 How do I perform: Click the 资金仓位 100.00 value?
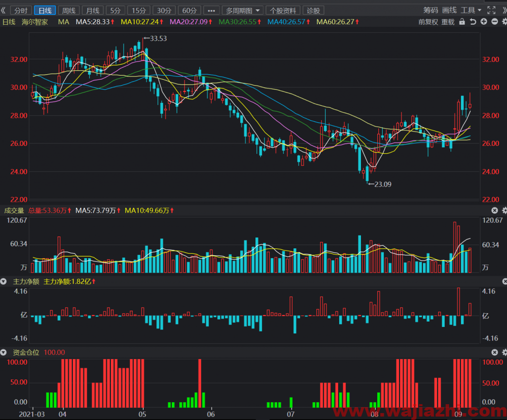(54, 353)
